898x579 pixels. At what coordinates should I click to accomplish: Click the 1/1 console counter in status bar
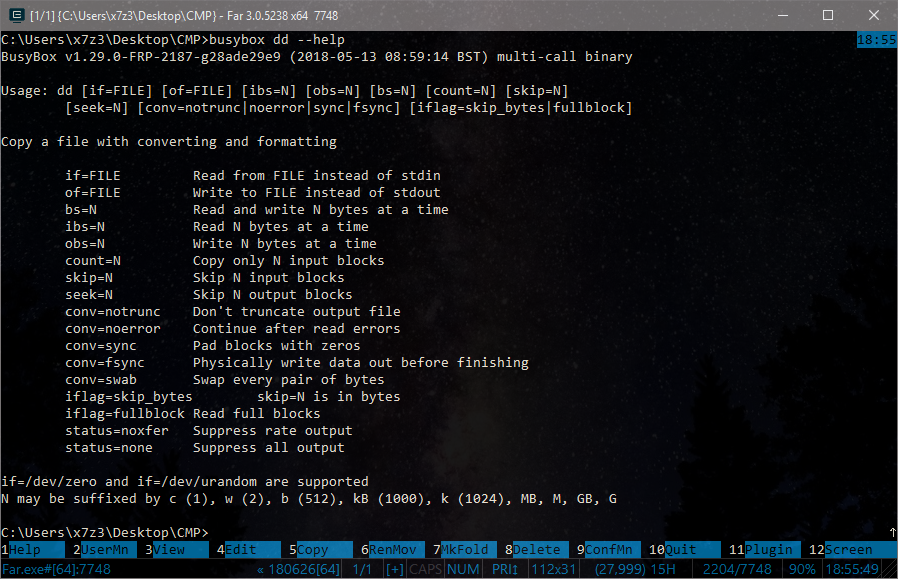point(362,569)
